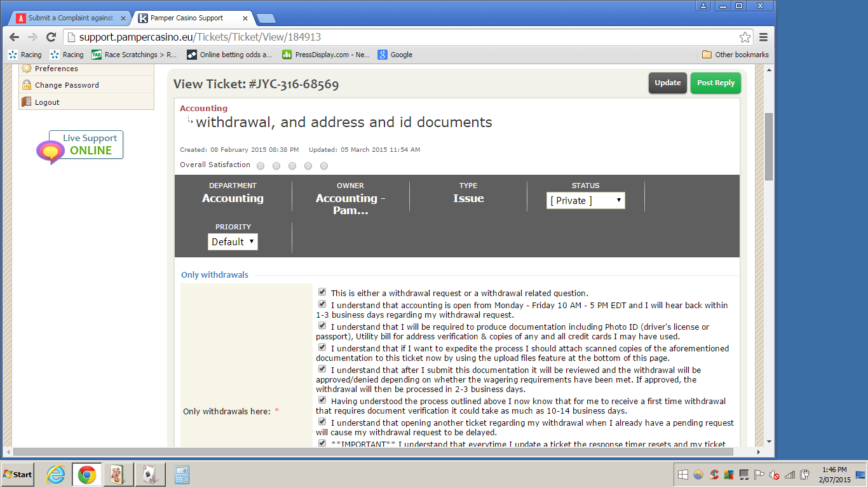Click the power plug tray icon
This screenshot has height=488, width=868.
805,475
